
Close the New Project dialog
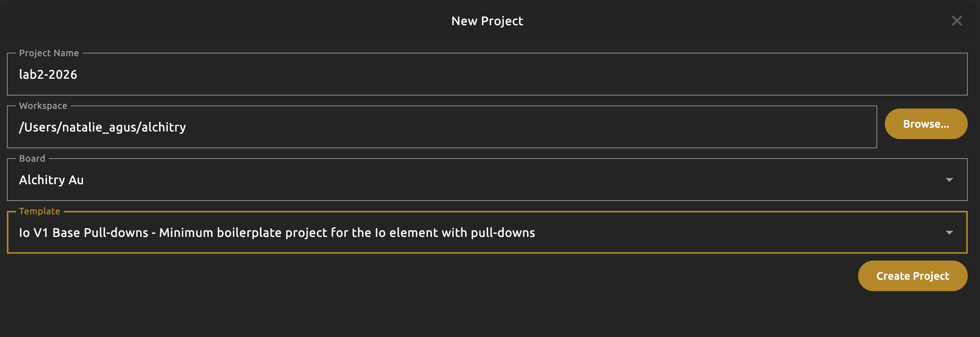(957, 21)
